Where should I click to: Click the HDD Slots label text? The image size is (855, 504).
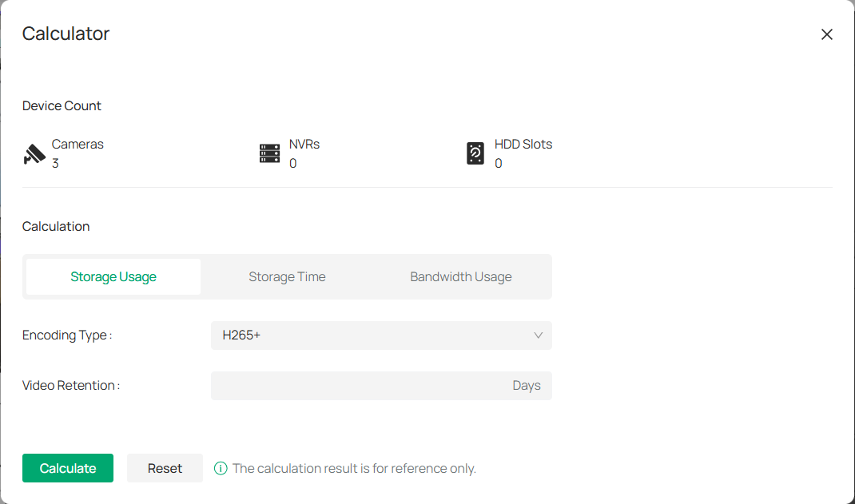tap(523, 145)
